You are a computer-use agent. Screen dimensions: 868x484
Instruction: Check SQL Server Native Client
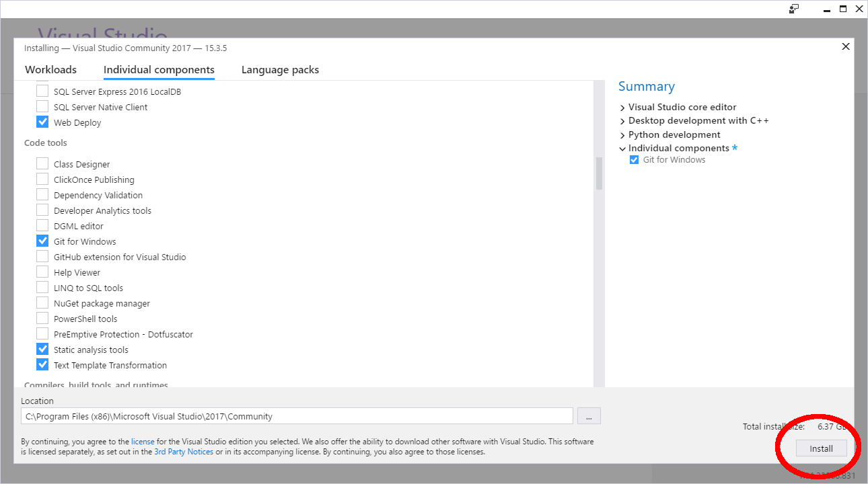pyautogui.click(x=42, y=107)
